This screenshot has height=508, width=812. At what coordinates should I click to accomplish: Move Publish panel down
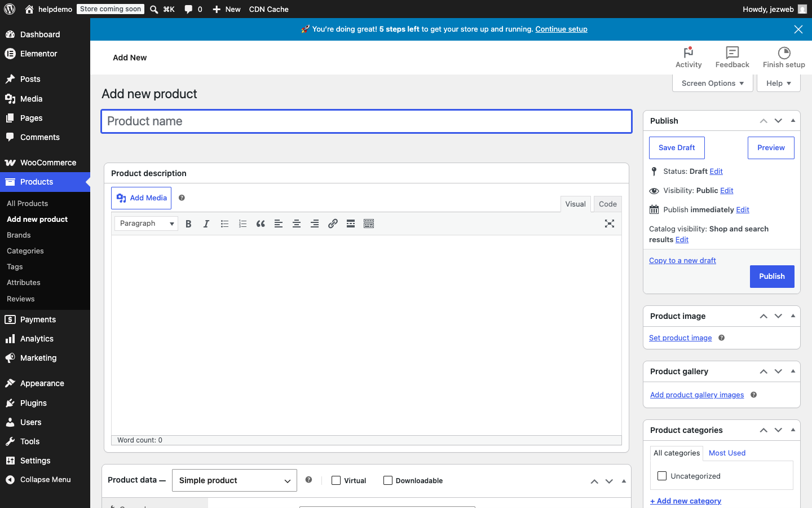coord(778,121)
